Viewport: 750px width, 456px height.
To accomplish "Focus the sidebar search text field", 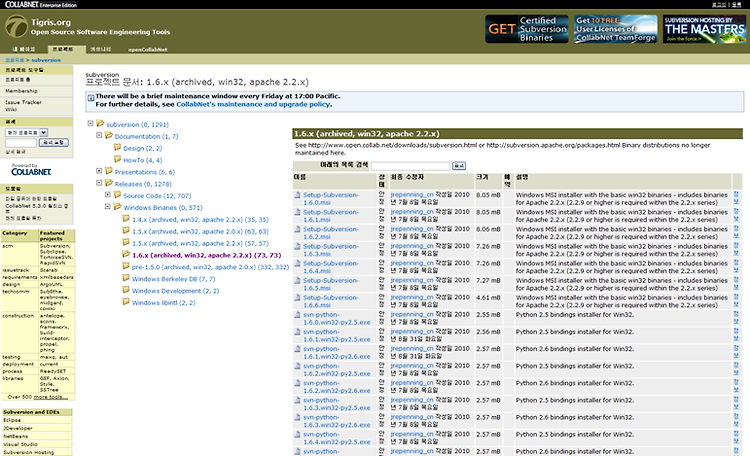I will click(21, 143).
